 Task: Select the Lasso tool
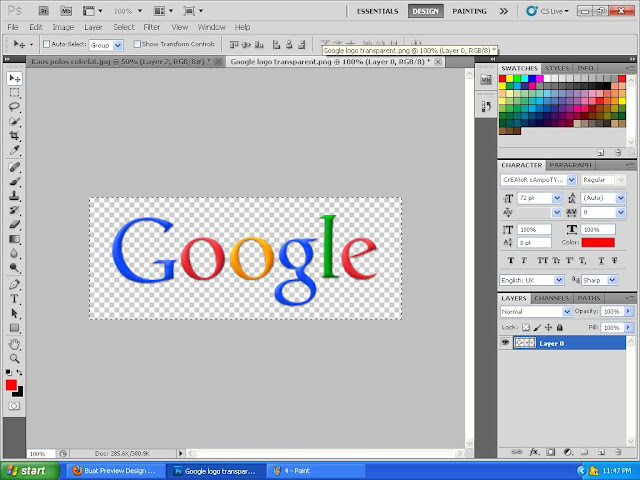(14, 107)
